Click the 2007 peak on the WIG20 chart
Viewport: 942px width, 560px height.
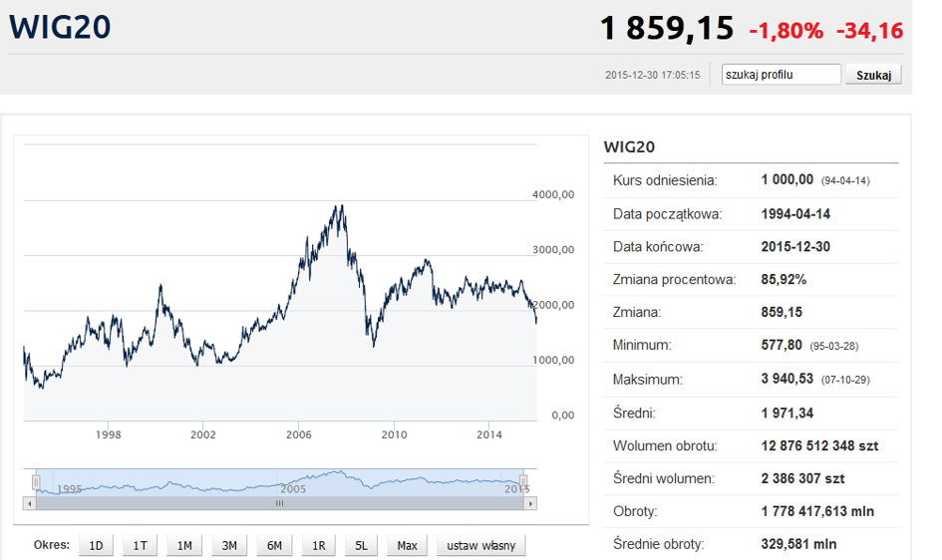341,206
